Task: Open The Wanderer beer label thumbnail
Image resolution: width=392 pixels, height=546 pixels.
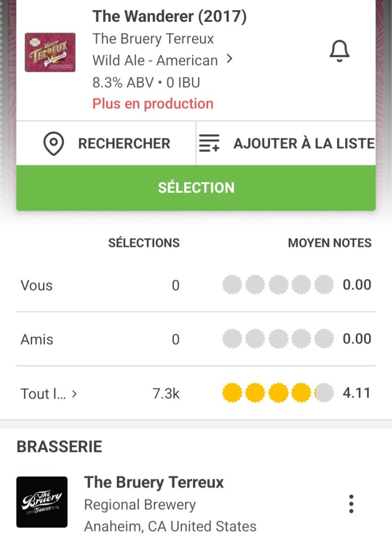Action: click(x=50, y=52)
